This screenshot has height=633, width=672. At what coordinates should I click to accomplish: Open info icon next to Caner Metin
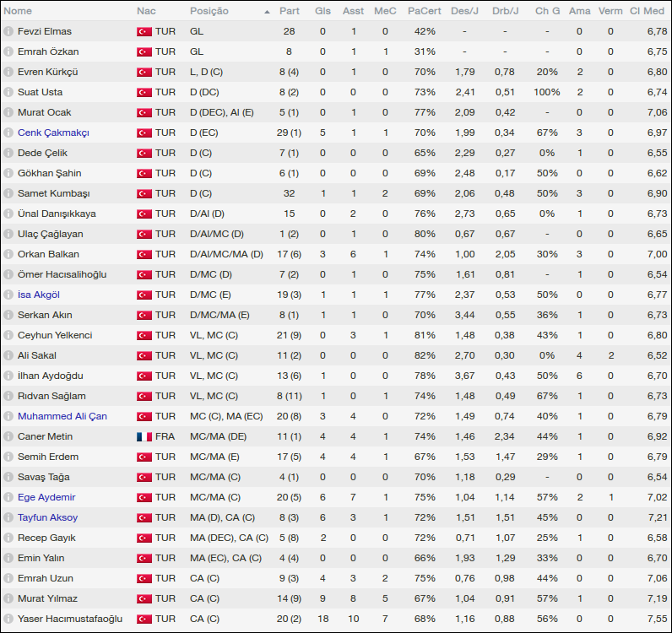click(x=8, y=436)
